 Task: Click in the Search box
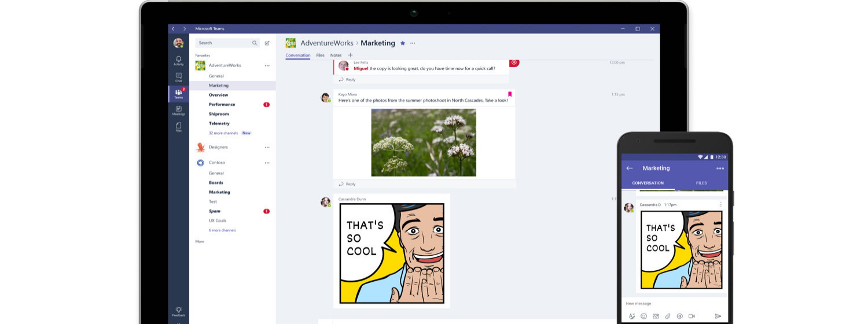(227, 43)
